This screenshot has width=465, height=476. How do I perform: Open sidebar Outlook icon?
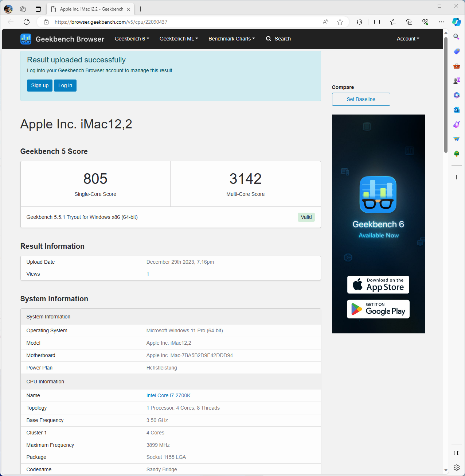456,110
